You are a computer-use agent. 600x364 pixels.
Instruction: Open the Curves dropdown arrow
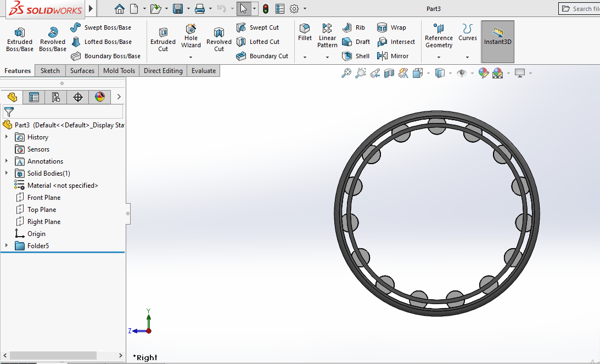467,57
